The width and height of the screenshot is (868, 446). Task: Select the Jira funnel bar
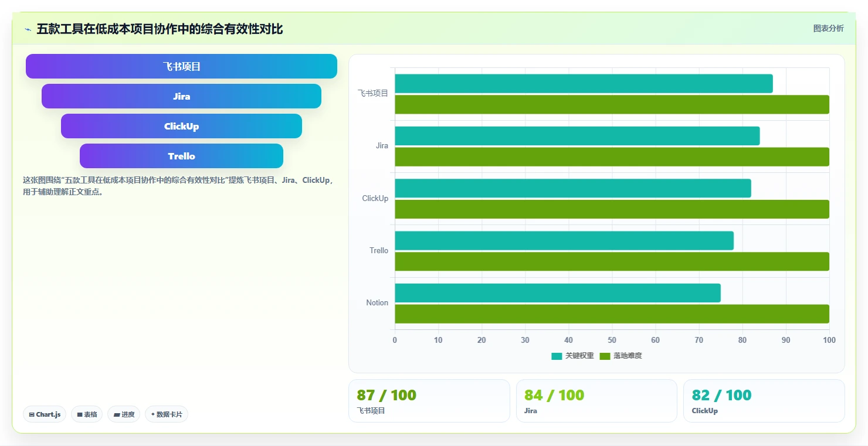(181, 96)
